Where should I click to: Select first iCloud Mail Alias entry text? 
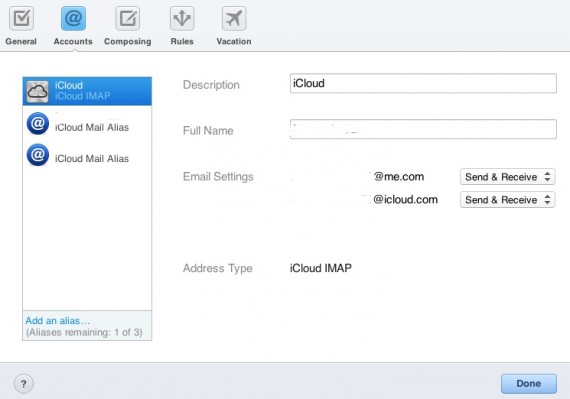coord(92,128)
